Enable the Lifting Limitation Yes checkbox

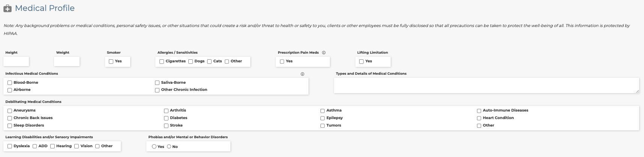coord(361,62)
